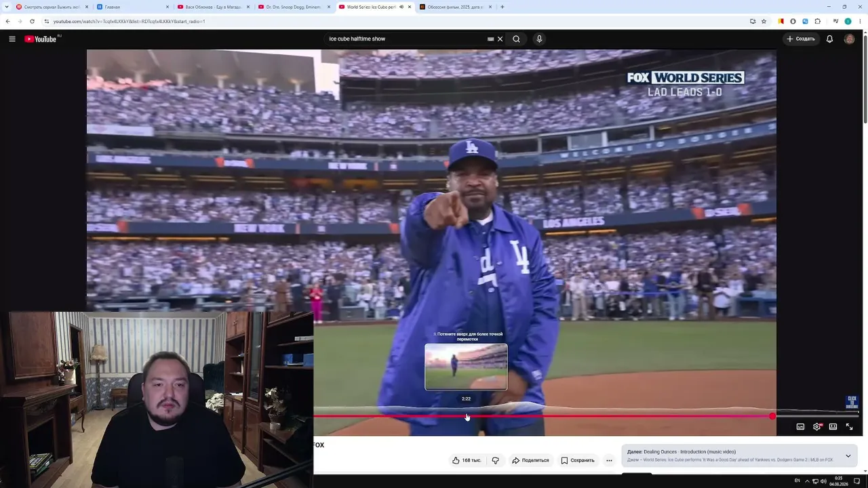This screenshot has width=868, height=488.
Task: Run the search with the magnifier button
Action: 516,39
